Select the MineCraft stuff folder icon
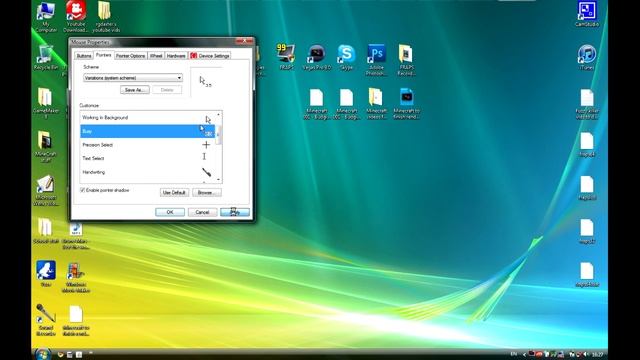640x360 pixels. [46, 147]
